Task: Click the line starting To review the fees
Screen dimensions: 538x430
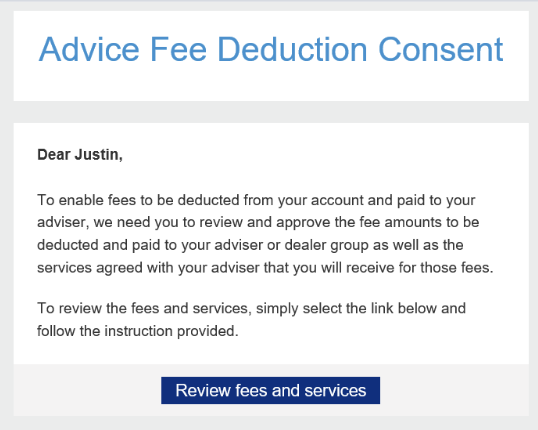Action: (x=251, y=309)
